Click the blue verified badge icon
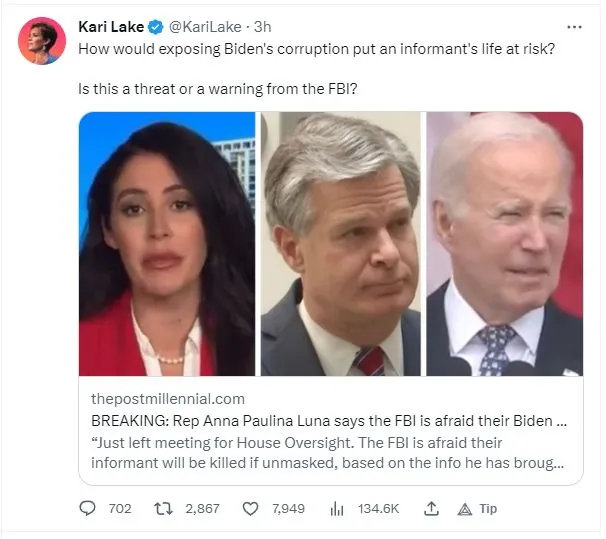 156,27
